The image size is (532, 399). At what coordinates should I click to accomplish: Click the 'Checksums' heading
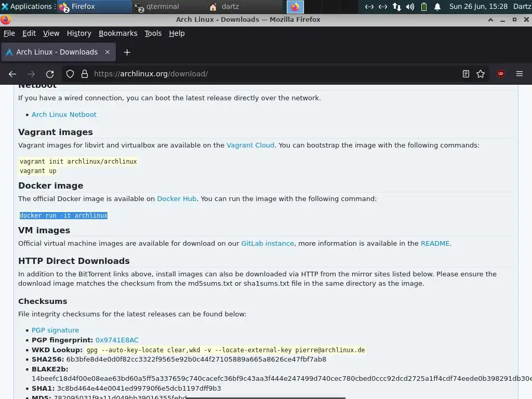(x=43, y=301)
